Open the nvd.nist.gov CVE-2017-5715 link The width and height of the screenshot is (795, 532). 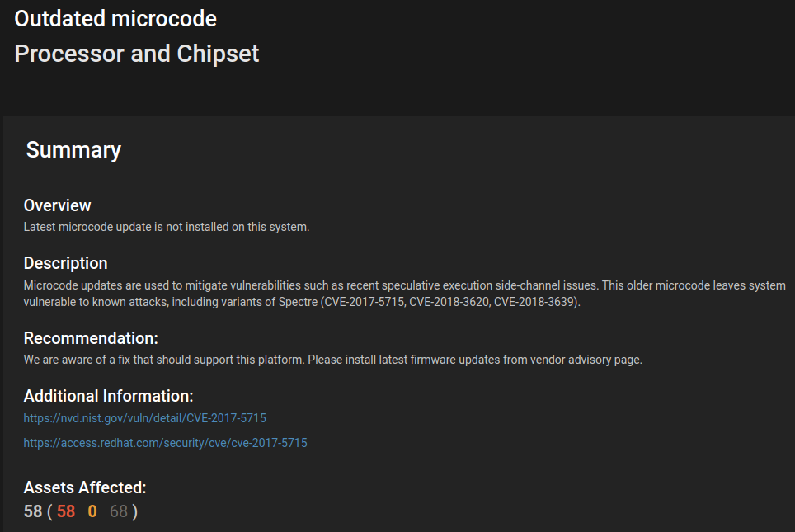click(x=144, y=418)
